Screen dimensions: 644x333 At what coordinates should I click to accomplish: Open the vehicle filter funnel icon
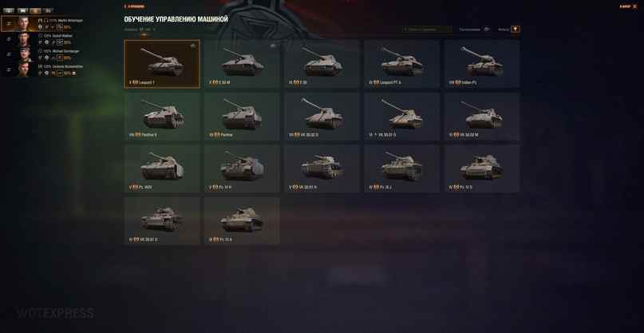[x=516, y=30]
